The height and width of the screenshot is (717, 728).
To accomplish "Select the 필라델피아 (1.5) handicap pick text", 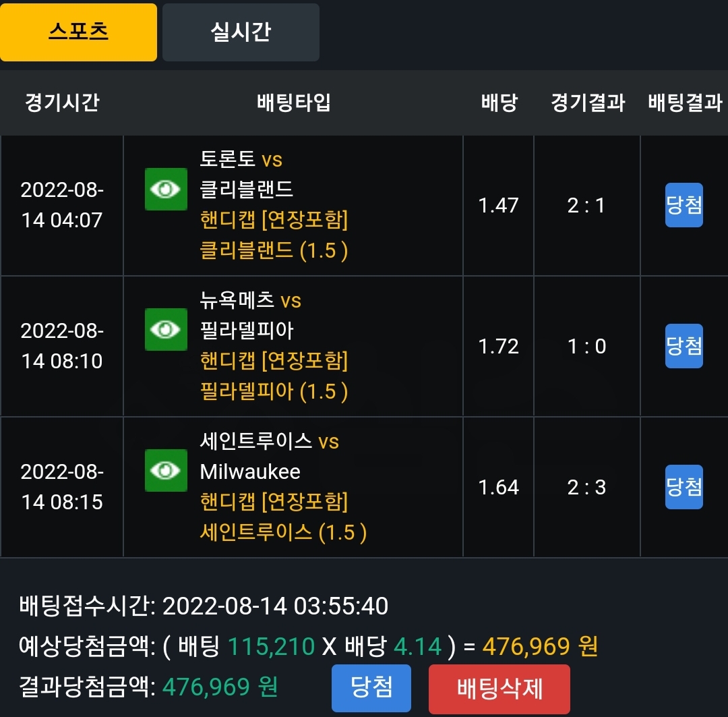I will click(x=274, y=391).
